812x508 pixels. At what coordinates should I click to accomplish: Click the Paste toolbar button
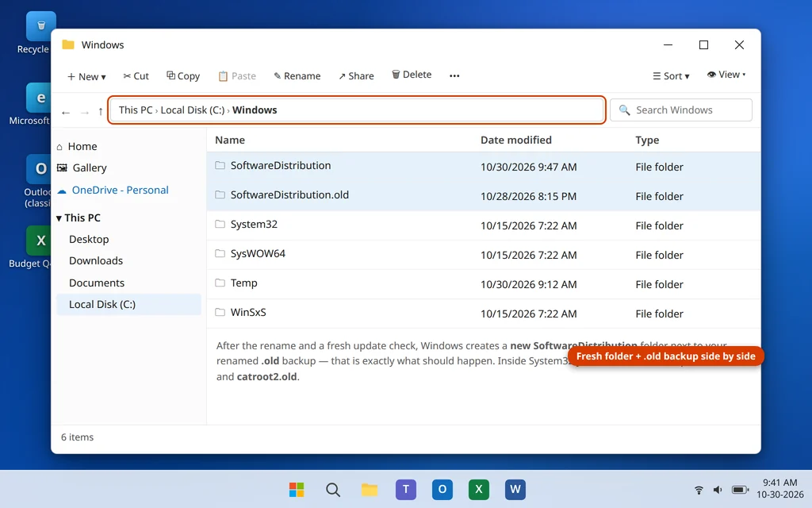coord(237,76)
